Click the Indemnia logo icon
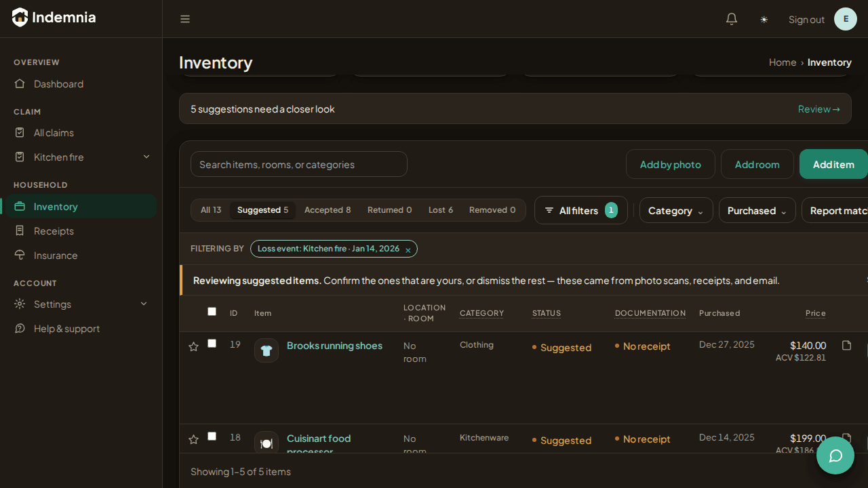Image resolution: width=868 pixels, height=488 pixels. [x=20, y=18]
